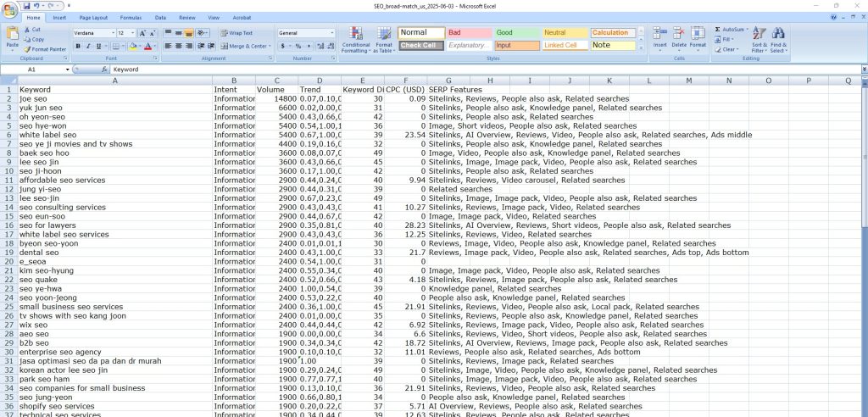This screenshot has height=417, width=868.
Task: Open Find & Select menu
Action: tap(778, 39)
